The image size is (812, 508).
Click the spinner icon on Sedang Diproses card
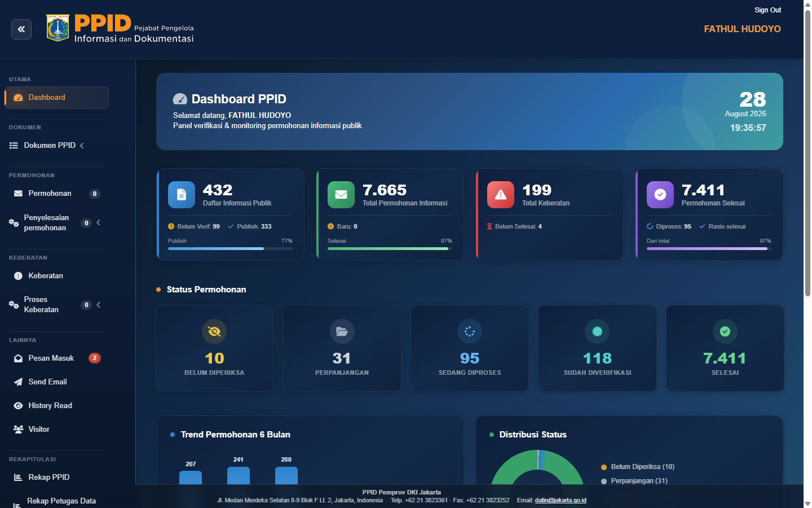coord(470,331)
